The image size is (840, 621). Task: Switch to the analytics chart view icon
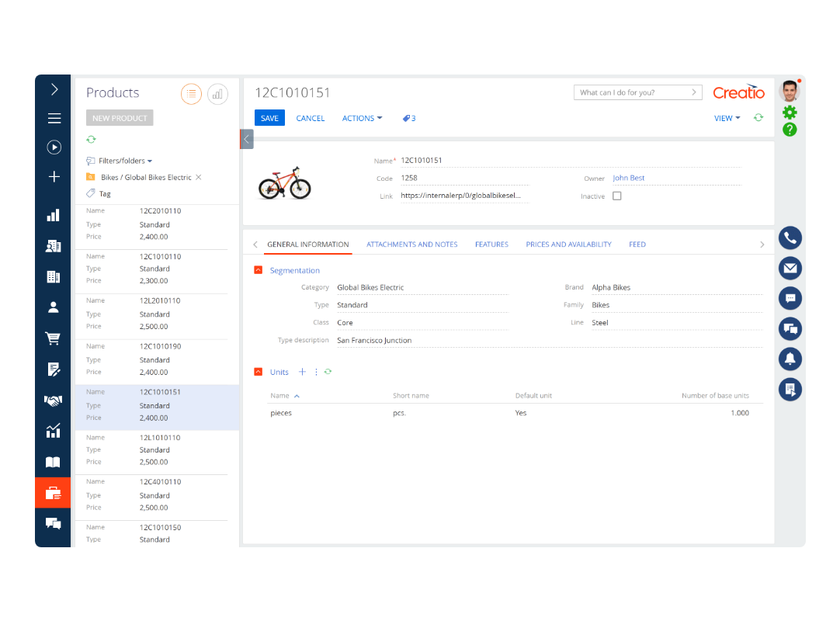pos(217,94)
